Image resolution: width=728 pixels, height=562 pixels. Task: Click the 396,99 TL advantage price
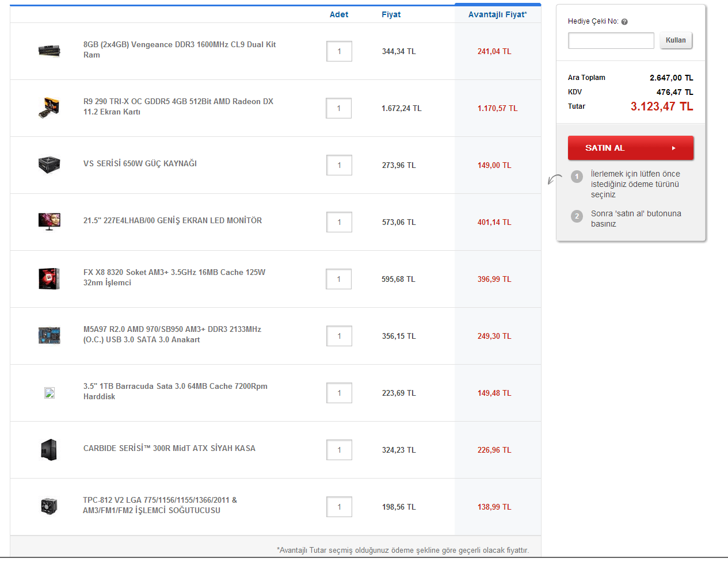click(494, 279)
